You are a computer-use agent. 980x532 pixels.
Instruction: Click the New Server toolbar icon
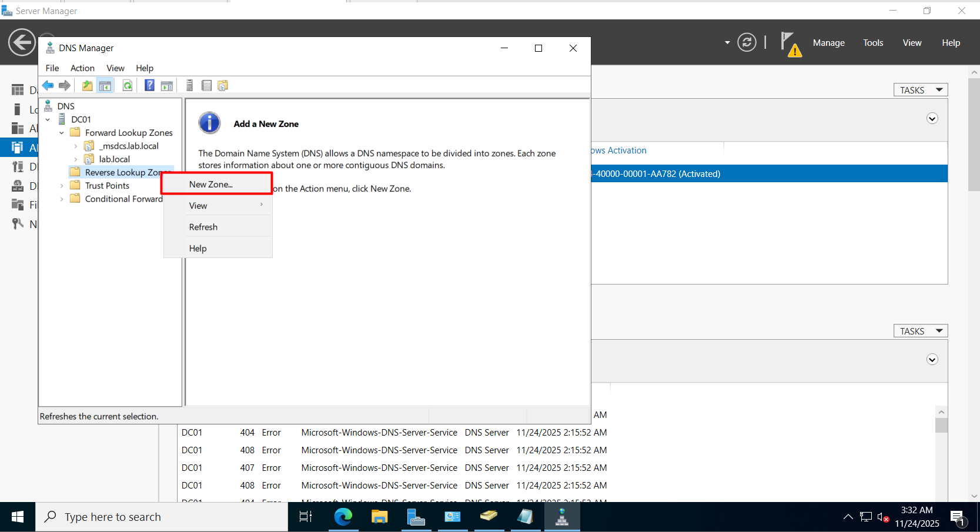coord(189,86)
